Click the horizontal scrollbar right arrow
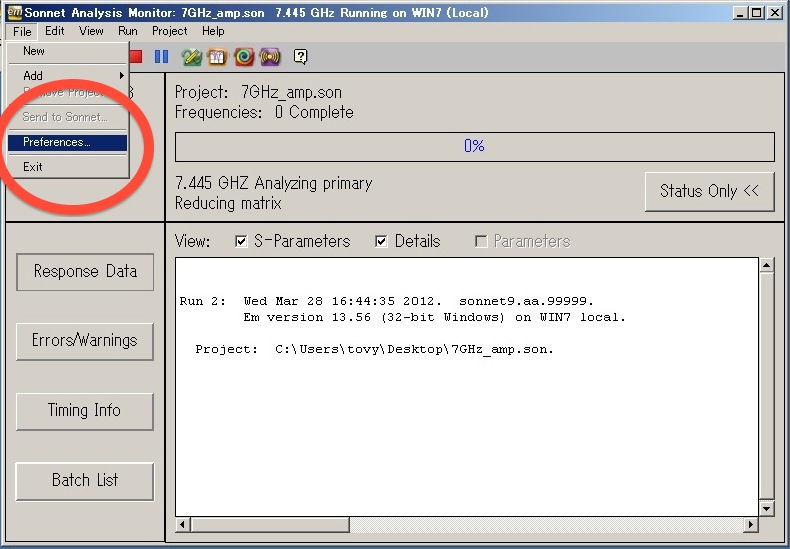 (751, 525)
